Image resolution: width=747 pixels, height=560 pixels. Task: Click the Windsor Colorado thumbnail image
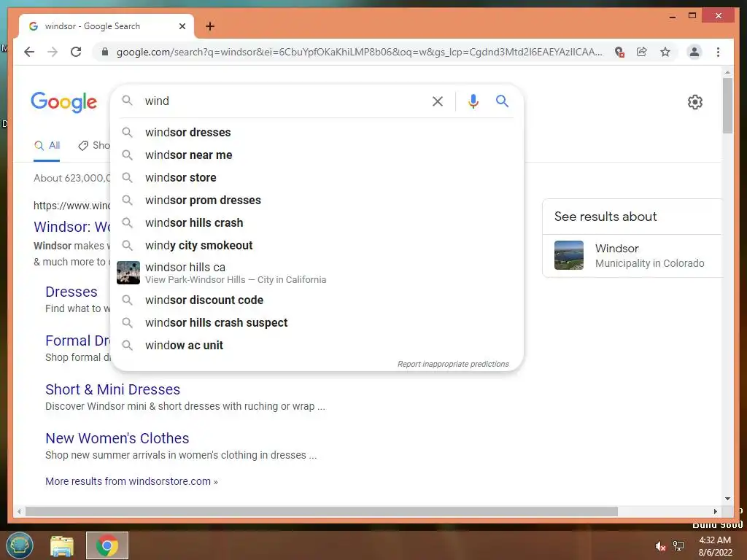tap(569, 255)
